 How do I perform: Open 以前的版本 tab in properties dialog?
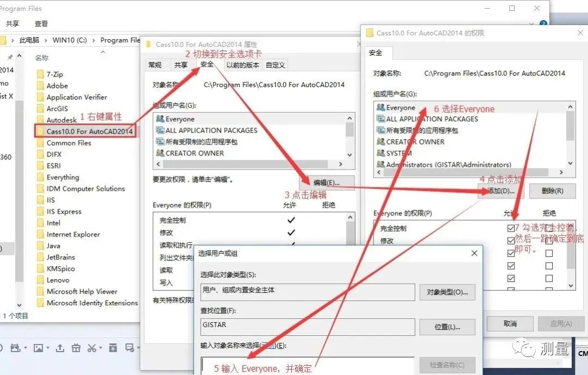pyautogui.click(x=243, y=65)
